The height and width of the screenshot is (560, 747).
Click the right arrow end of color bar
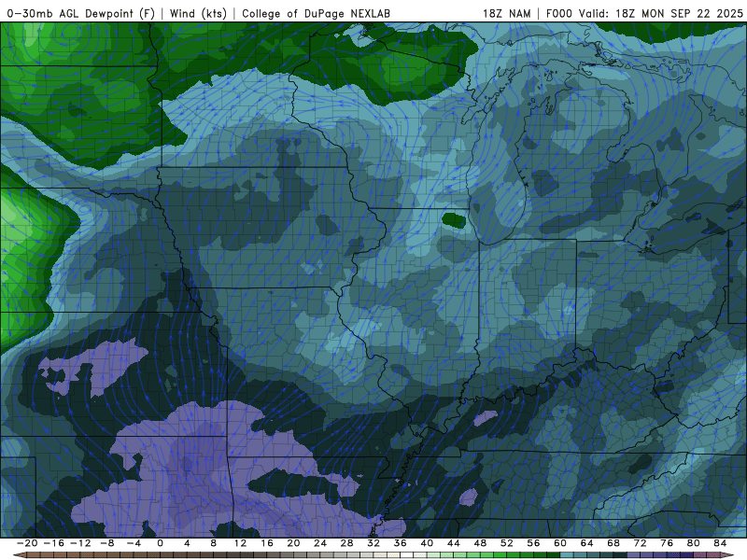pyautogui.click(x=728, y=555)
